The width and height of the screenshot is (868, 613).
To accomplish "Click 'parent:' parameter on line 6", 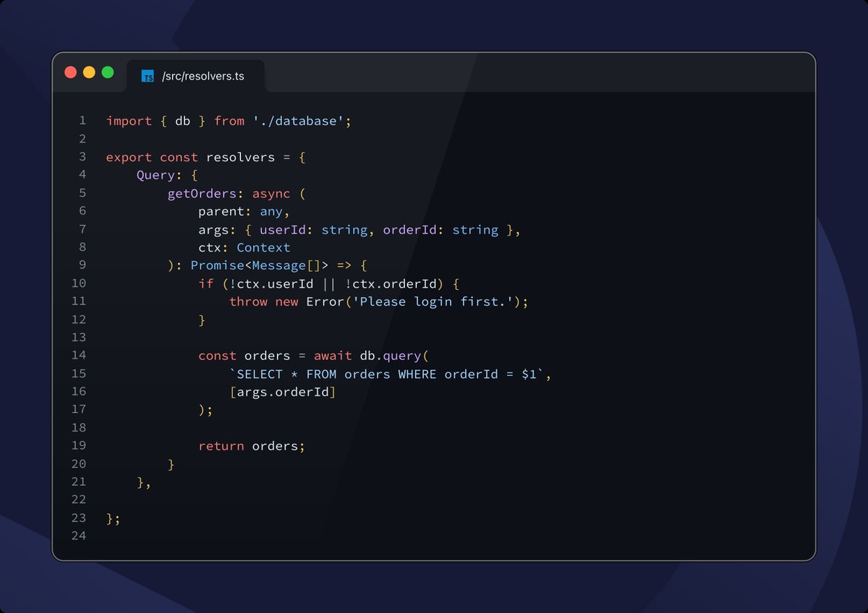I will tap(225, 211).
